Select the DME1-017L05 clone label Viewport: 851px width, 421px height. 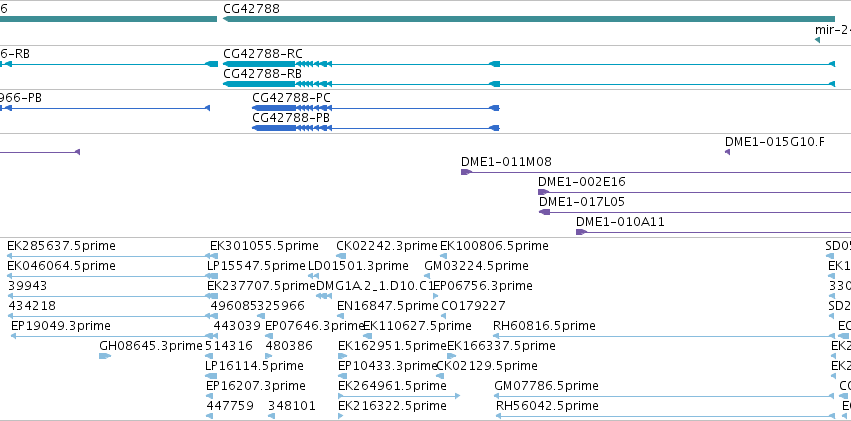pyautogui.click(x=582, y=202)
